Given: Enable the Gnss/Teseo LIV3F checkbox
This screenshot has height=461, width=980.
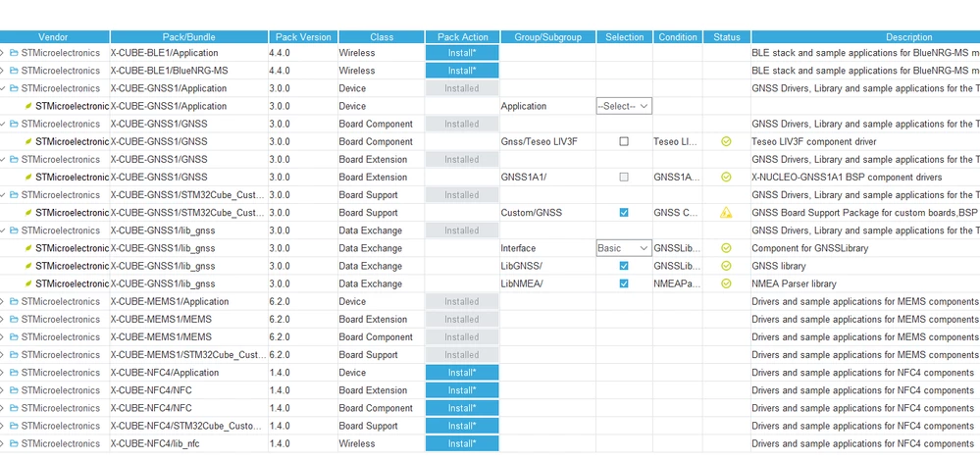Looking at the screenshot, I should point(624,142).
